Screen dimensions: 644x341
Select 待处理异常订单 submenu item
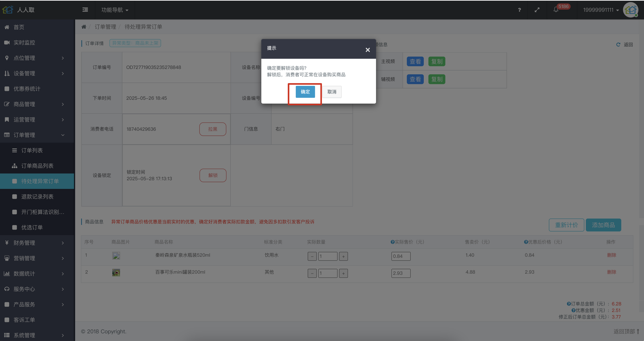pos(37,181)
